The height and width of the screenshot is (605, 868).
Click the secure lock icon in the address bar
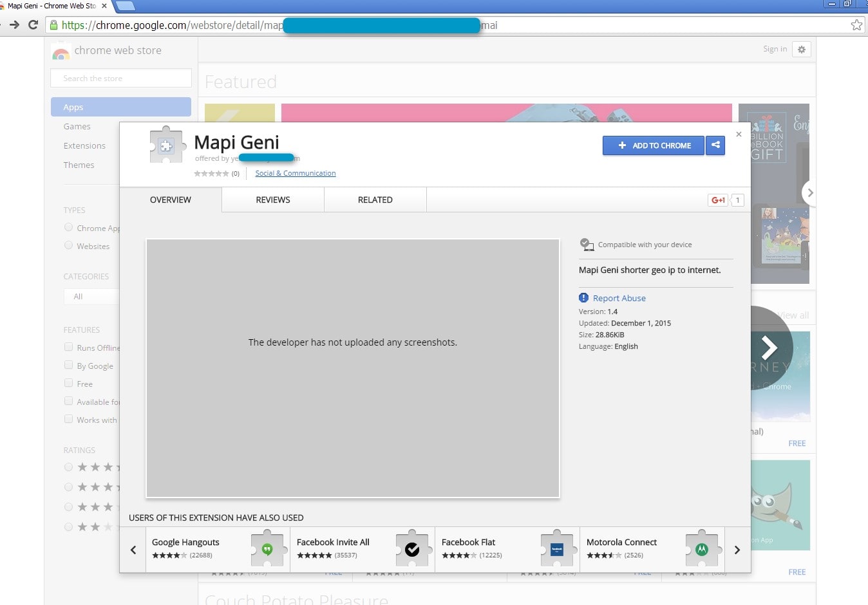click(x=54, y=25)
